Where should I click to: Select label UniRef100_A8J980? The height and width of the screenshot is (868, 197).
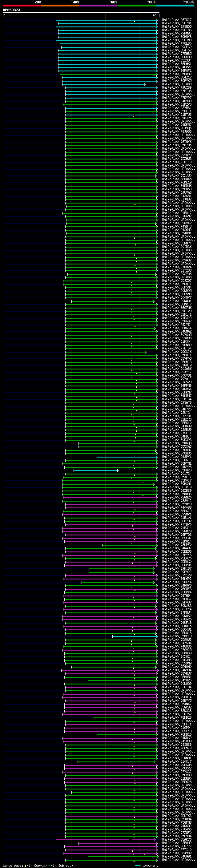(176, 853)
